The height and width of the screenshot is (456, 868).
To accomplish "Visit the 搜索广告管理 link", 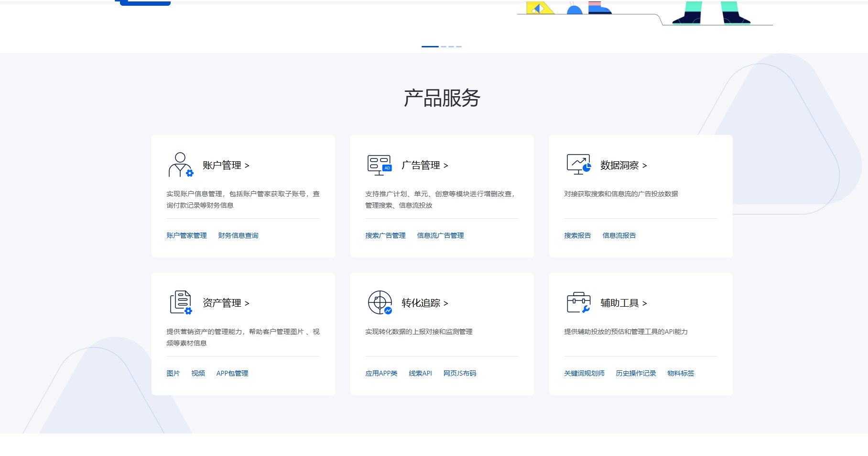I will click(385, 235).
